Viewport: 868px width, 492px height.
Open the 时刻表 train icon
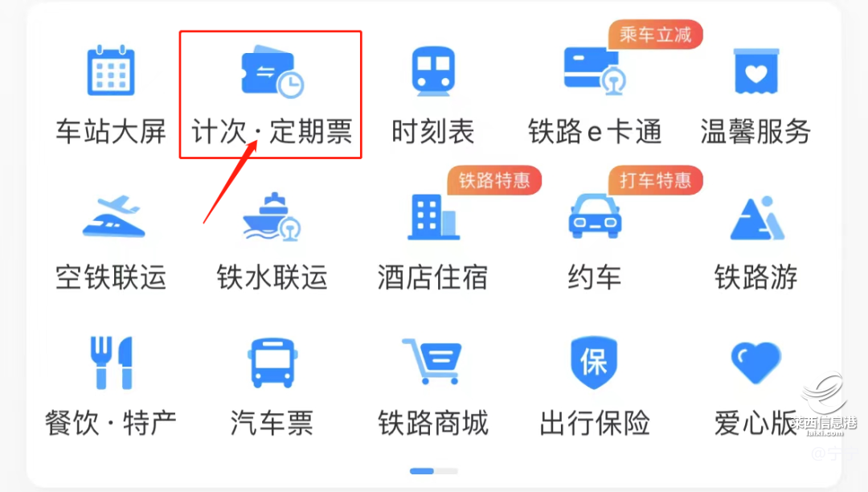click(x=433, y=72)
